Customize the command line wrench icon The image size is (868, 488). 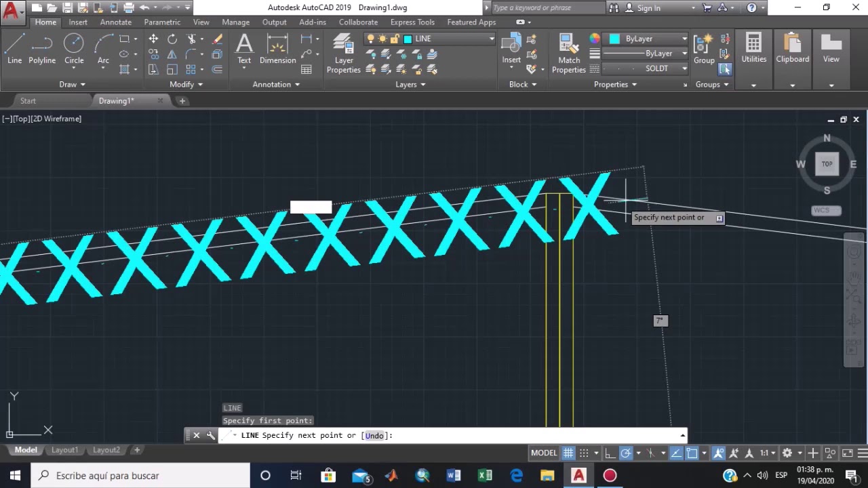pos(210,435)
